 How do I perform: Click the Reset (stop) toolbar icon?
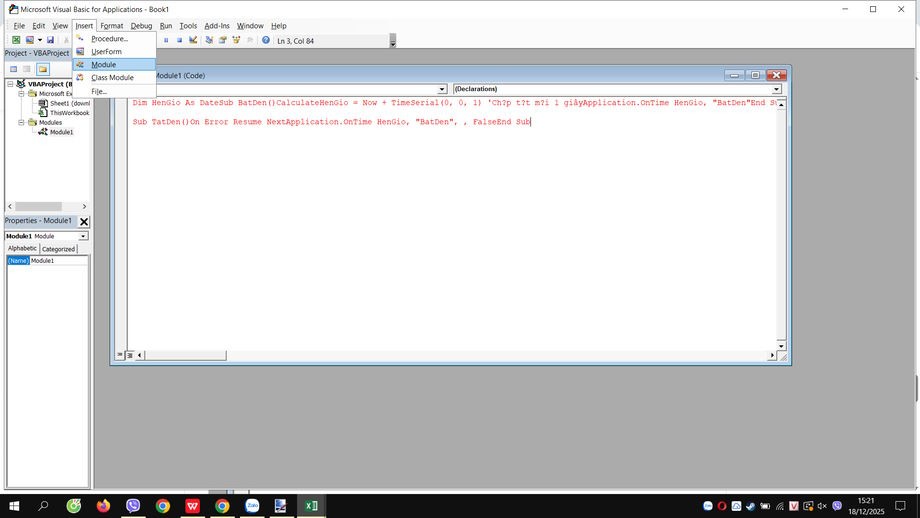(x=179, y=40)
